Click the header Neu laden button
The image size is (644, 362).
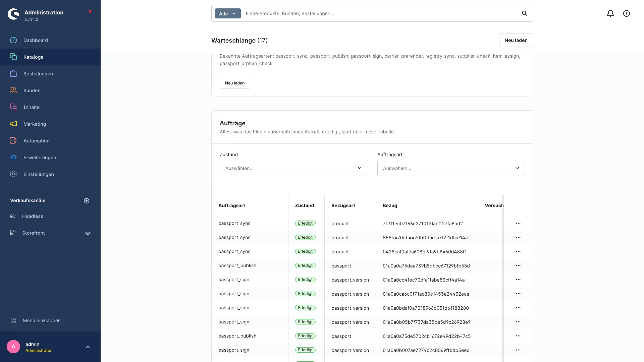point(516,40)
